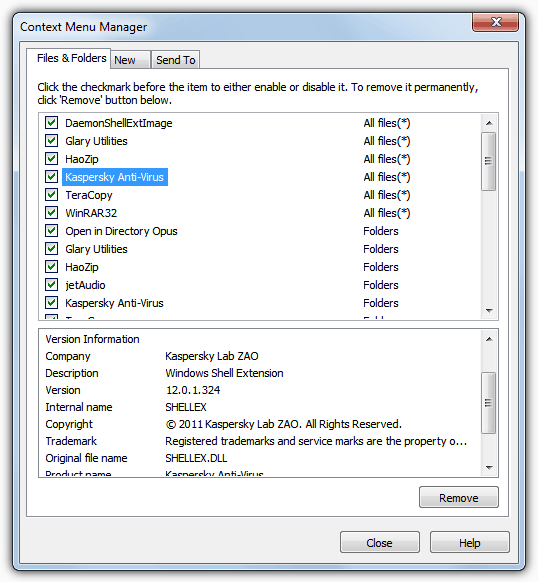Viewport: 538px width, 582px height.
Task: Toggle the jetAudio checkbox
Action: pos(51,285)
